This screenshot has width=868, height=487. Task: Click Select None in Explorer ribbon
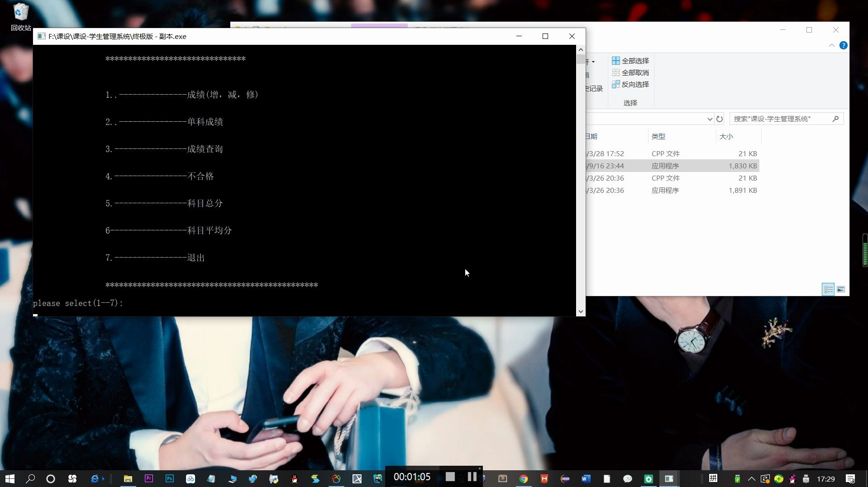click(630, 72)
